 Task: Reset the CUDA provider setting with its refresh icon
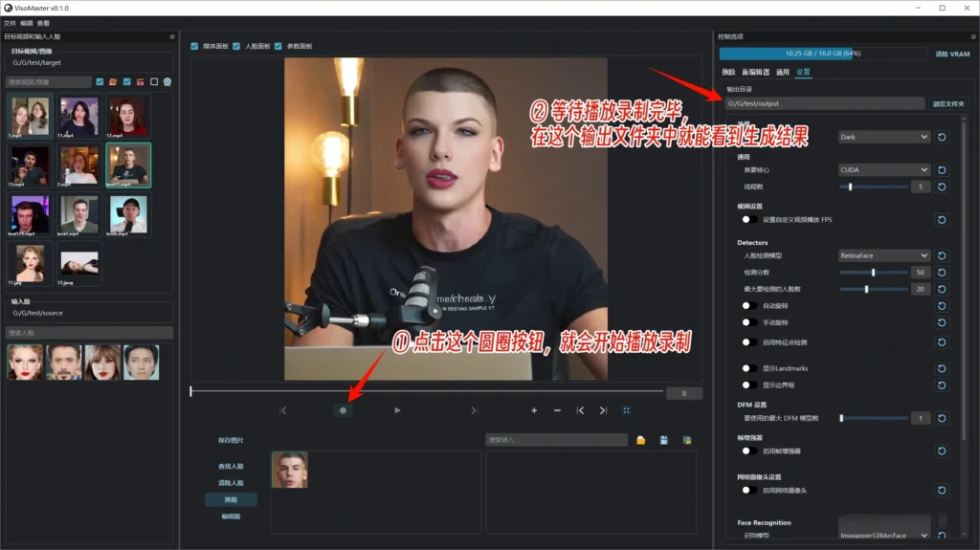coord(942,170)
